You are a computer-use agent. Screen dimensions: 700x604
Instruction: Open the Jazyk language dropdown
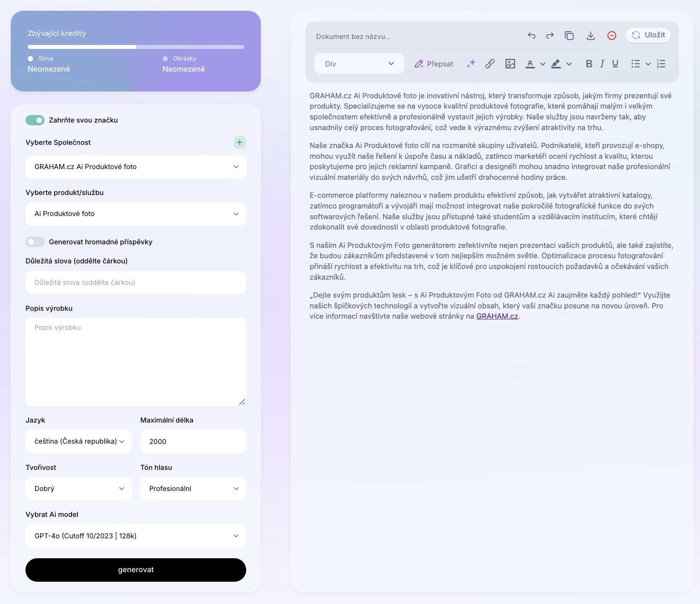click(78, 441)
